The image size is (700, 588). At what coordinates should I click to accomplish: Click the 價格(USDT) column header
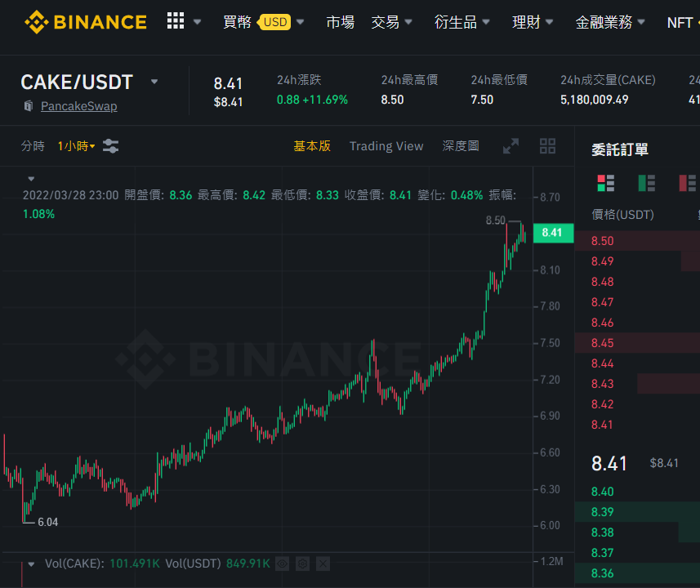coord(622,215)
